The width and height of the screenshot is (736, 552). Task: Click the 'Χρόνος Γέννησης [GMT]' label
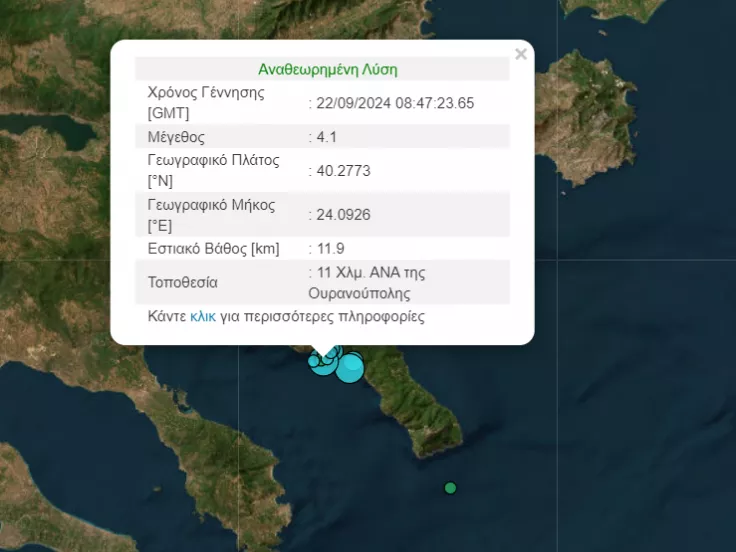(x=205, y=103)
